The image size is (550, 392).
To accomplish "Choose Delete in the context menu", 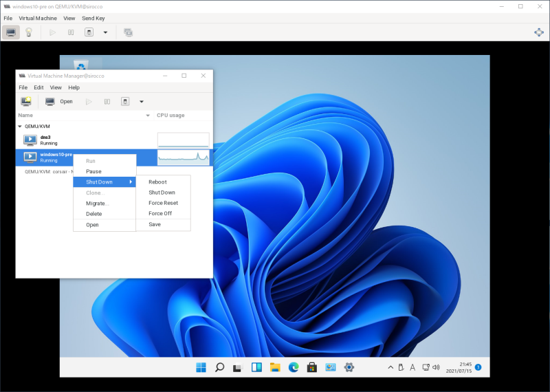I will coord(104,214).
